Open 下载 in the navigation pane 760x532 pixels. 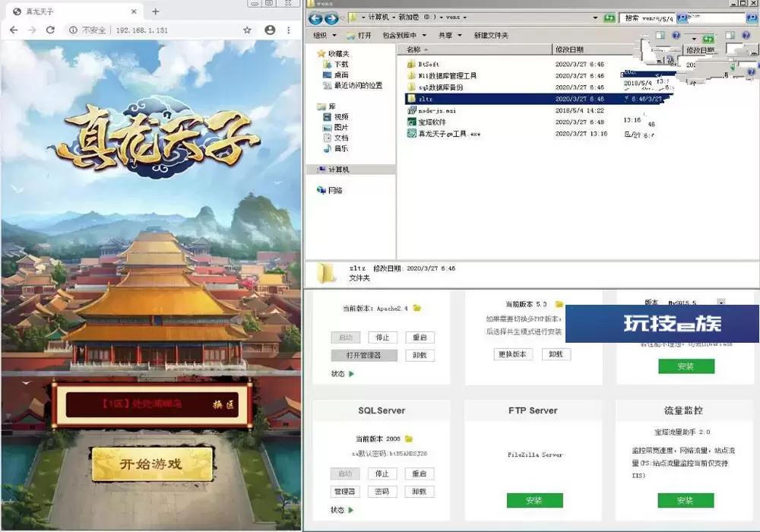click(x=336, y=65)
